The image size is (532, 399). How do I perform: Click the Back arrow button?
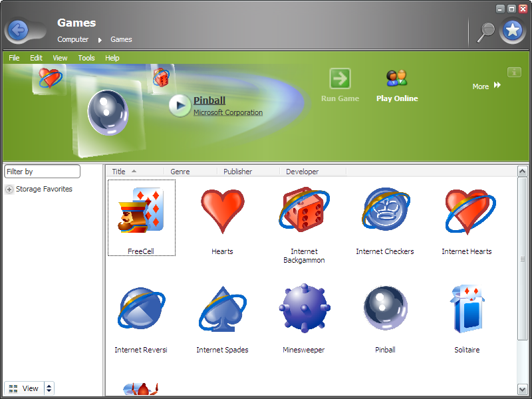[18, 30]
